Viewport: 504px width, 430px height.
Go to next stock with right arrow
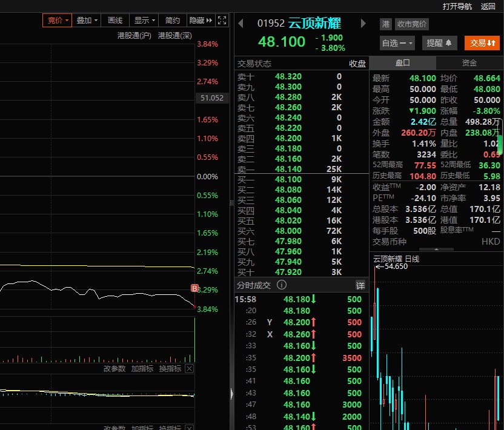363,23
